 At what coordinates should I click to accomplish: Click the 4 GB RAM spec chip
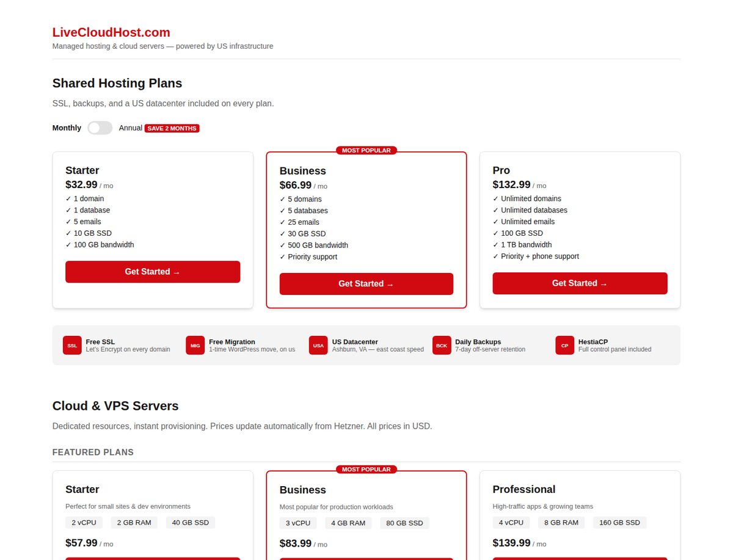[x=348, y=523]
